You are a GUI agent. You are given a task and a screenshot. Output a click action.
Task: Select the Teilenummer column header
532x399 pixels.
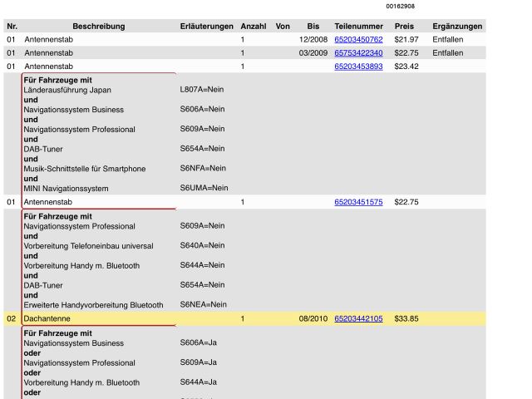coord(358,26)
